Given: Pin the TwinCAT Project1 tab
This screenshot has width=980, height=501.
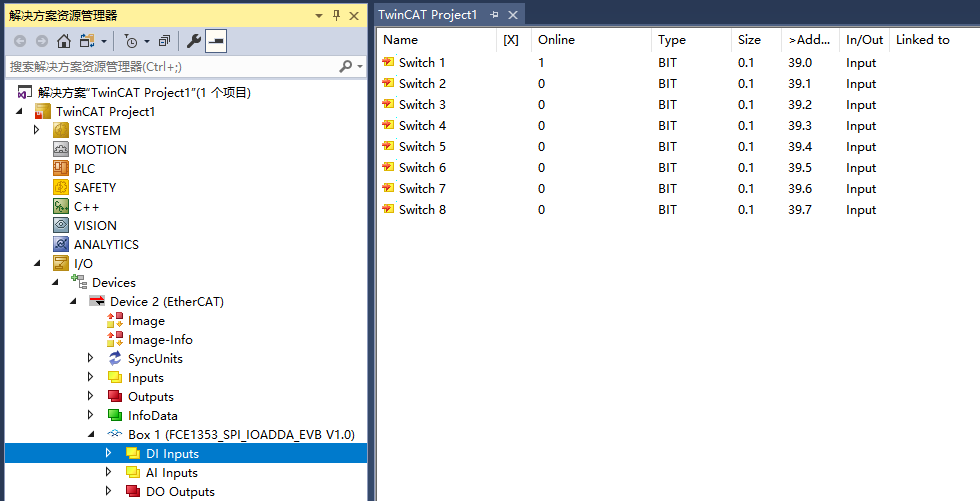Looking at the screenshot, I should click(494, 14).
